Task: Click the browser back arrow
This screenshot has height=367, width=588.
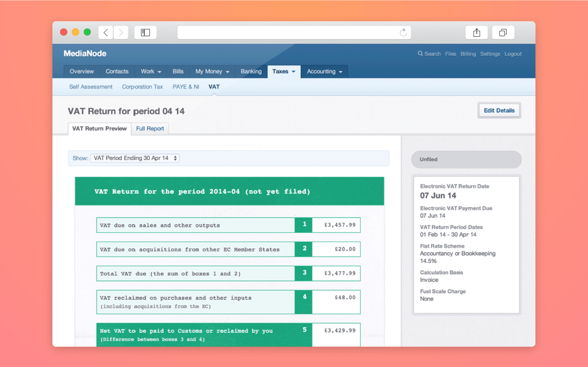Action: (x=105, y=32)
